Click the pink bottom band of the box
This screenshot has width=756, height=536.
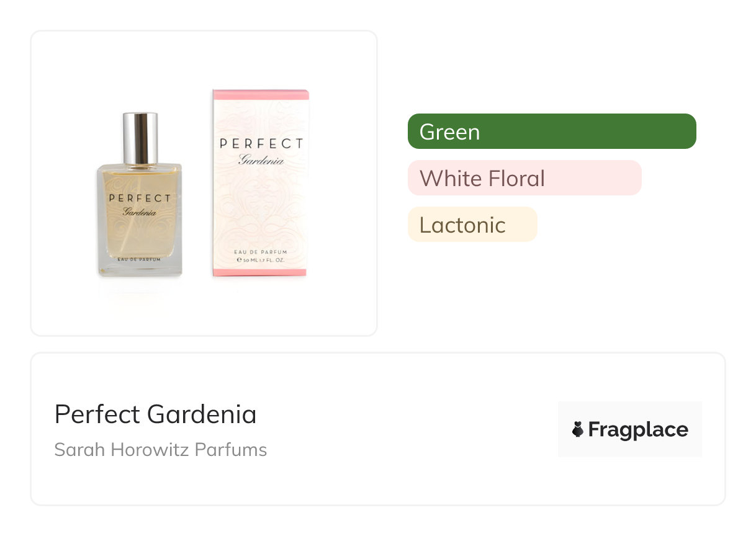point(261,272)
